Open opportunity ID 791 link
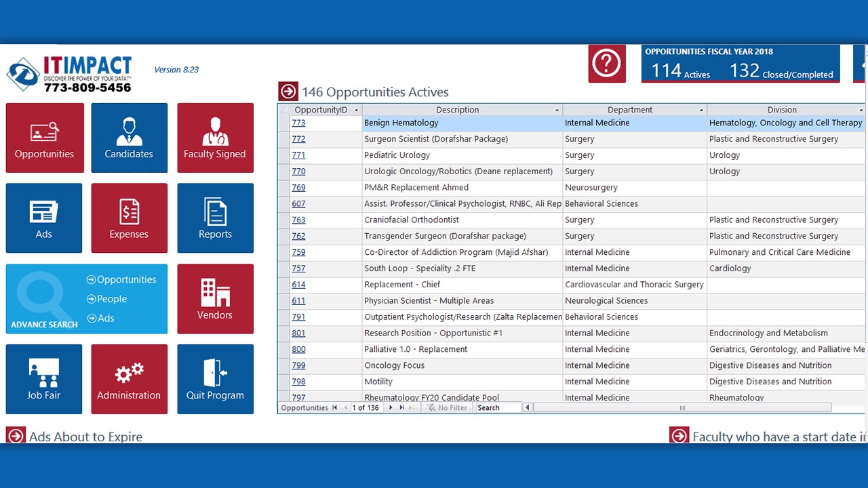Screen dimensions: 868x488 click(298, 317)
